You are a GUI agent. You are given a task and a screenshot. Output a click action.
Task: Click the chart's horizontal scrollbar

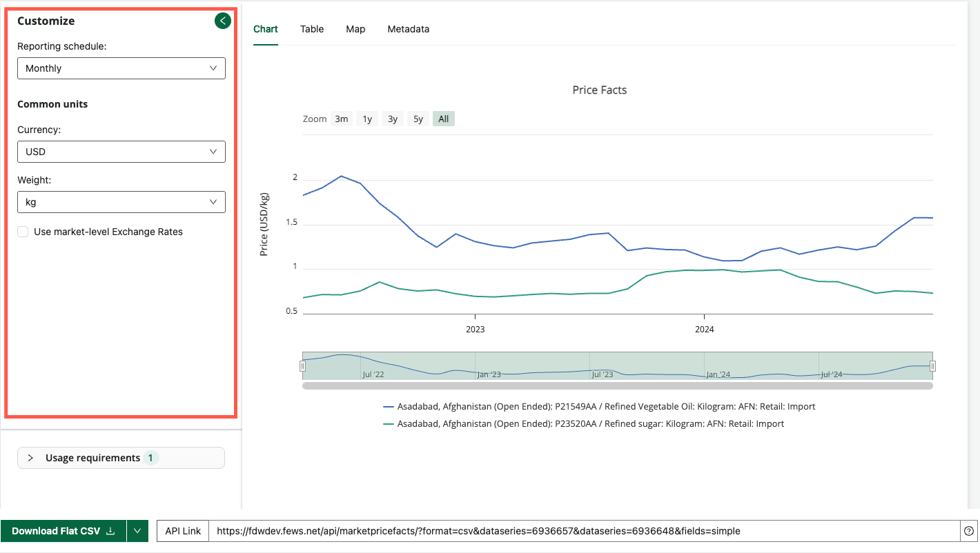617,386
